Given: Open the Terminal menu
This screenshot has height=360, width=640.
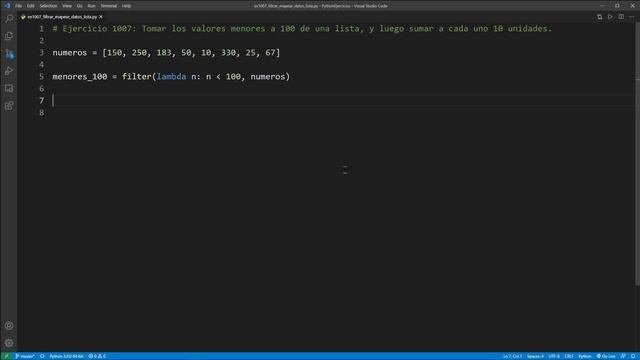Looking at the screenshot, I should tap(109, 6).
